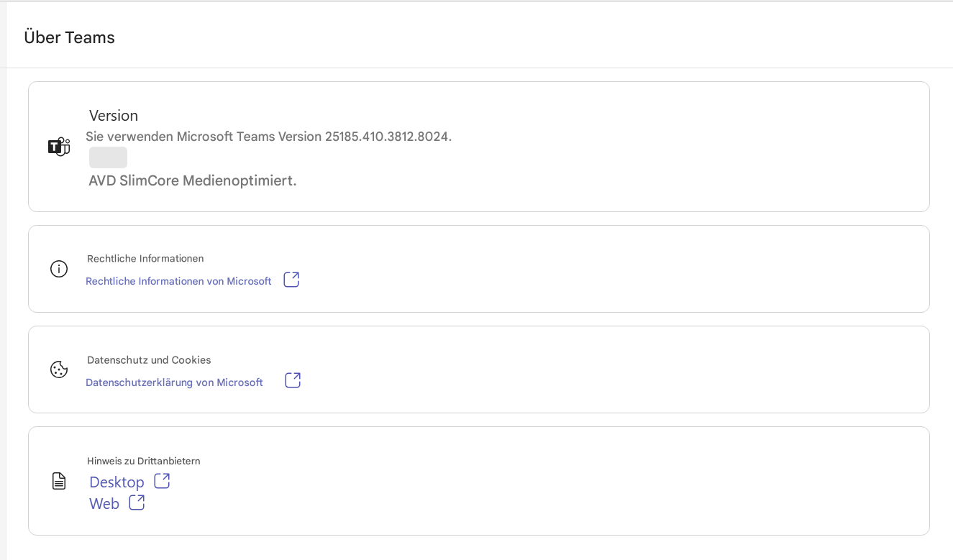953x560 pixels.
Task: Click the Version heading text
Action: (x=114, y=116)
